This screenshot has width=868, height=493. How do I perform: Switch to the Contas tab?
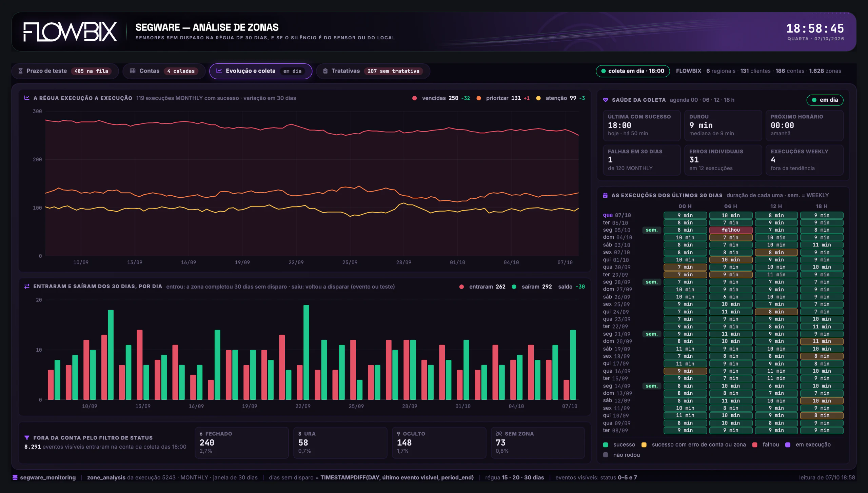(164, 71)
